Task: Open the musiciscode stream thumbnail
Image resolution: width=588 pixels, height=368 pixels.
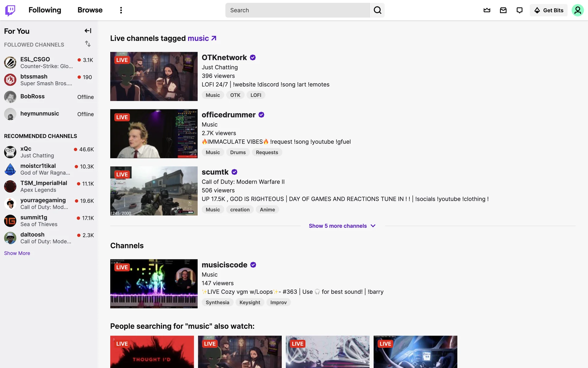Action: point(154,284)
